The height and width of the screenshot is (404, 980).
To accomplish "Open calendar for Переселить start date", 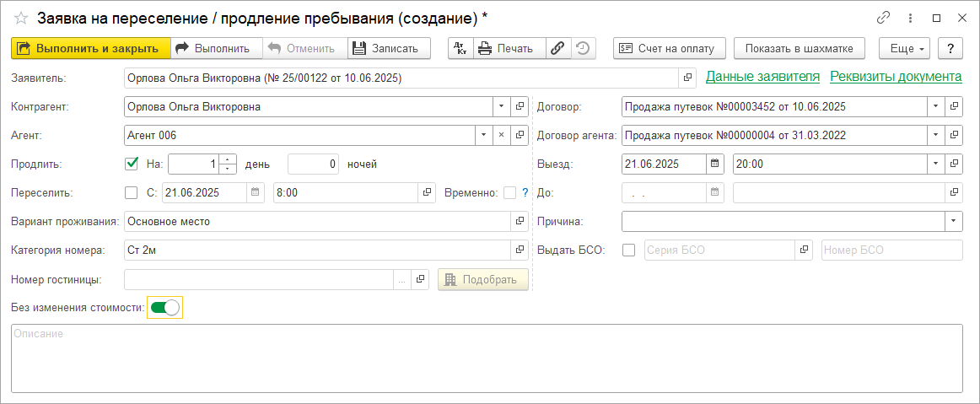I will click(x=256, y=192).
